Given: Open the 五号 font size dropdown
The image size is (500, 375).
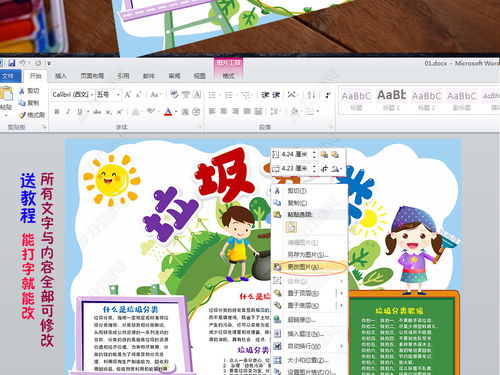Looking at the screenshot, I should [x=119, y=95].
